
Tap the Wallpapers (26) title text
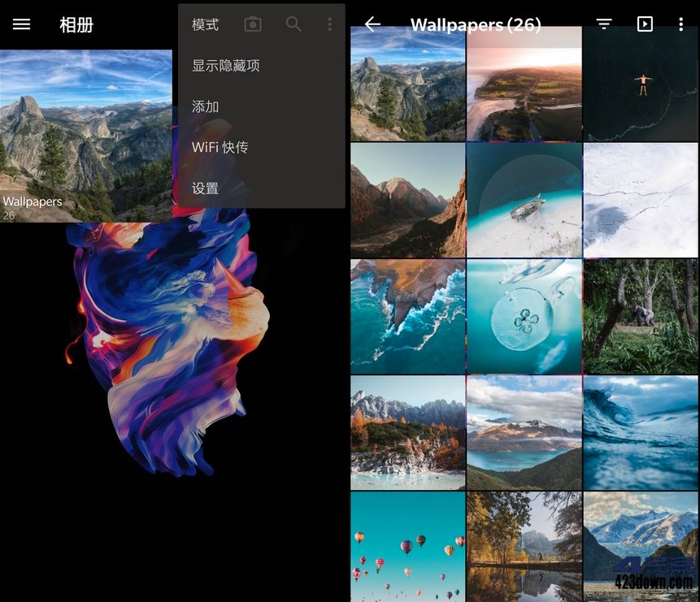pyautogui.click(x=476, y=24)
